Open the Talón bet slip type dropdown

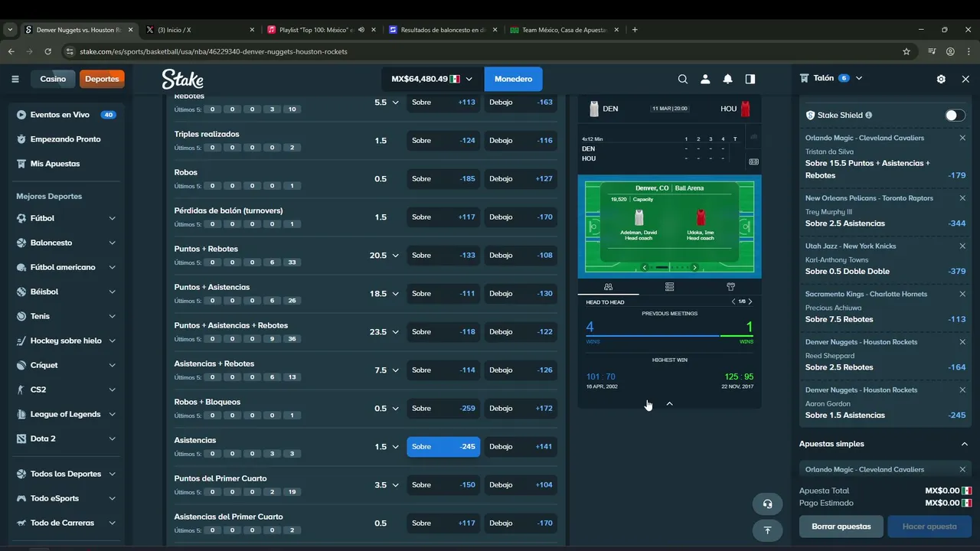point(859,78)
